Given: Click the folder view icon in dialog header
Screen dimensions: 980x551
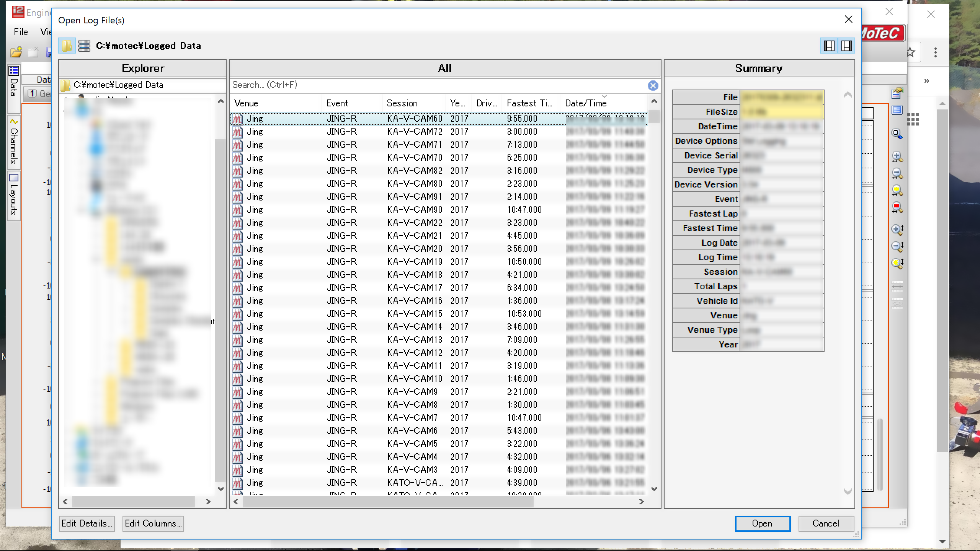Looking at the screenshot, I should [x=67, y=46].
